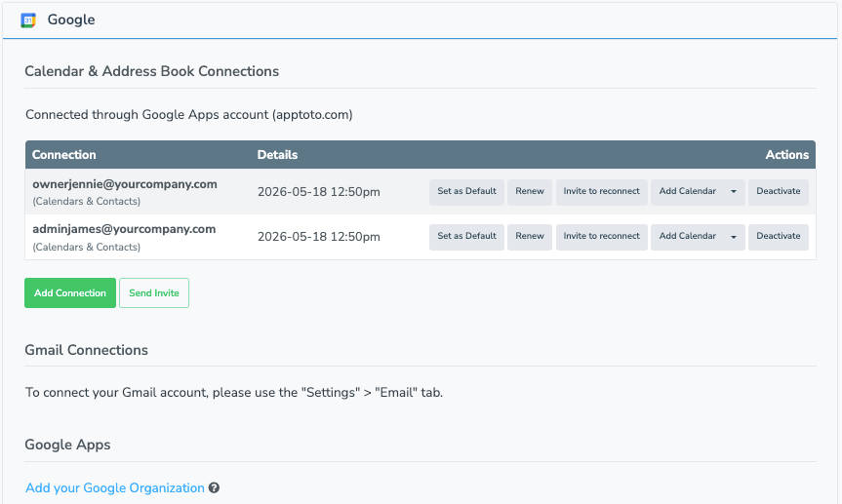Image resolution: width=842 pixels, height=504 pixels.
Task: Open the caret dropdown beside adminjames's Add Calendar
Action: 734,237
